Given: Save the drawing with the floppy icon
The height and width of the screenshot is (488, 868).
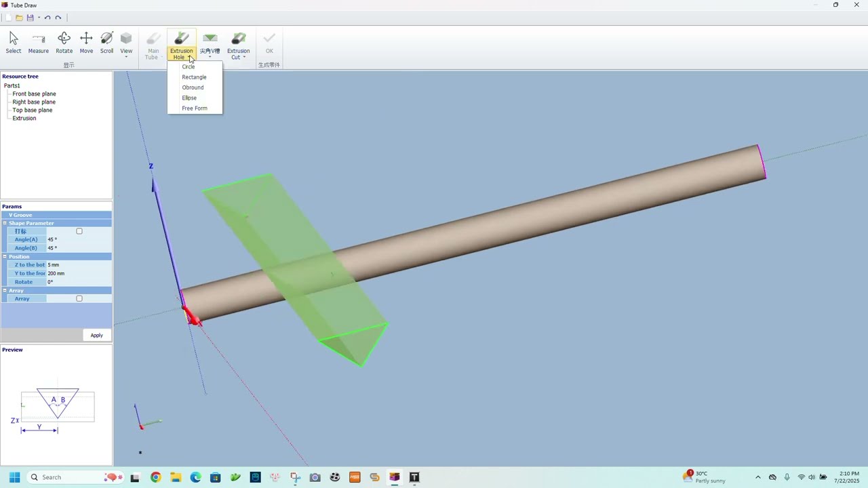Looking at the screenshot, I should [30, 18].
